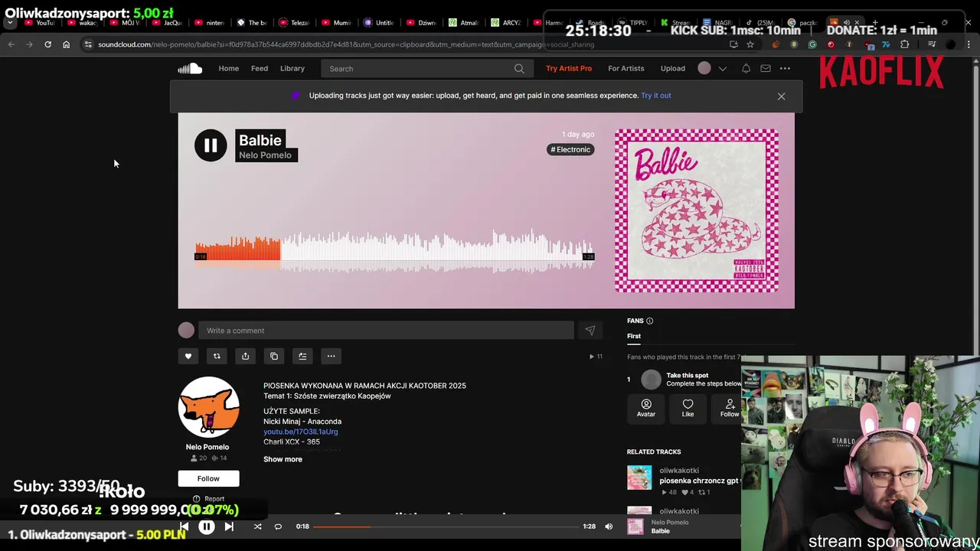Click Nelo Pomelo name under avatar
The width and height of the screenshot is (980, 551).
tap(207, 447)
